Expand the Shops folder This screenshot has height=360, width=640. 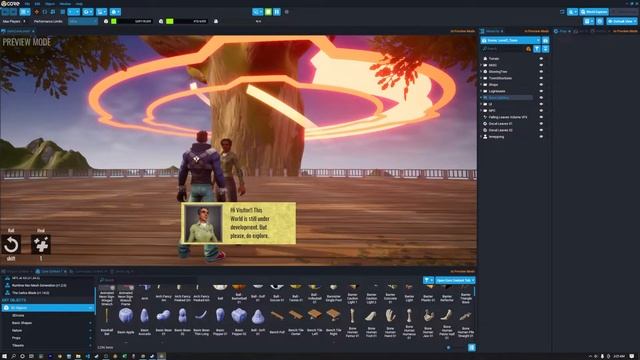pyautogui.click(x=482, y=85)
